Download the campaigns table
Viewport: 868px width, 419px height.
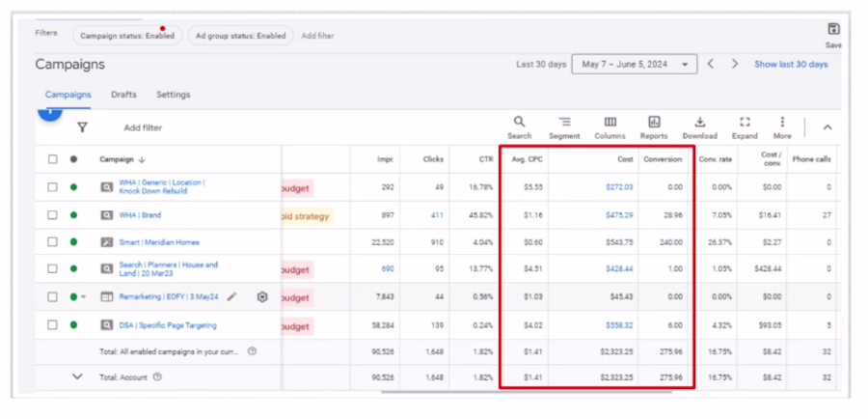pos(700,122)
